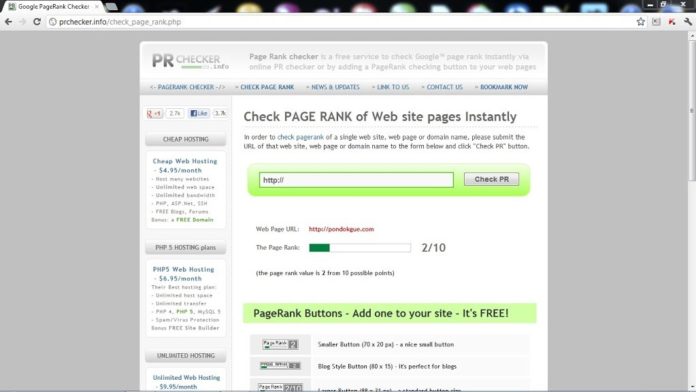This screenshot has height=392, width=696.
Task: Reload the page with the refresh icon
Action: point(37,22)
